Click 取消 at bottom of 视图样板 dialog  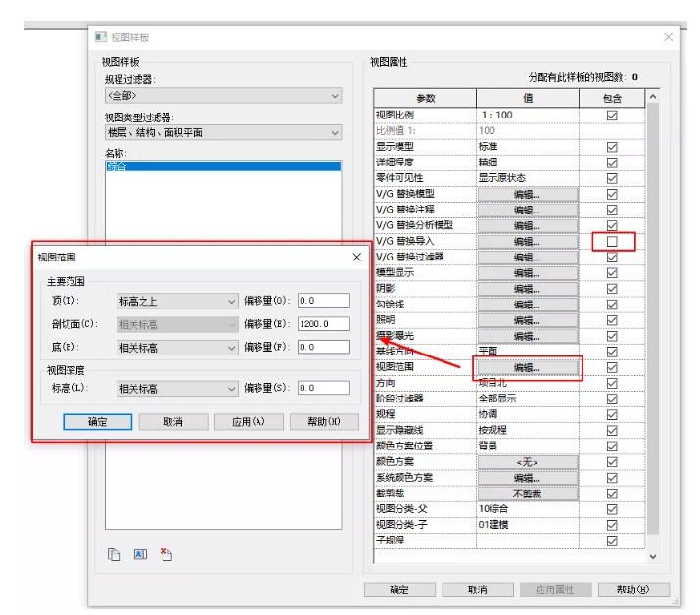(x=478, y=590)
